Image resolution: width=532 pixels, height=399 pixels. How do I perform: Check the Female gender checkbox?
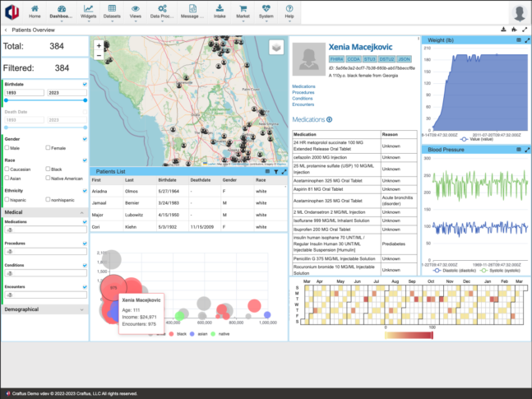coord(45,148)
